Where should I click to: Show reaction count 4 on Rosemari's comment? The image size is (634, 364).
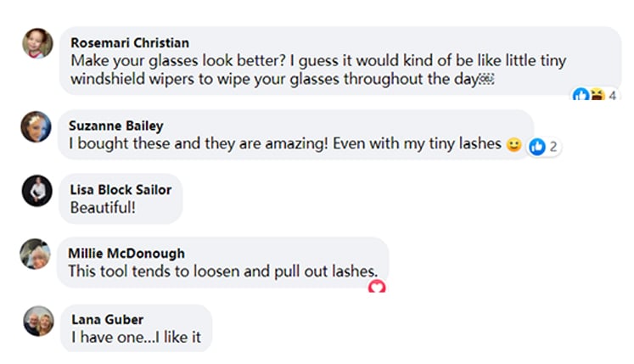(613, 96)
